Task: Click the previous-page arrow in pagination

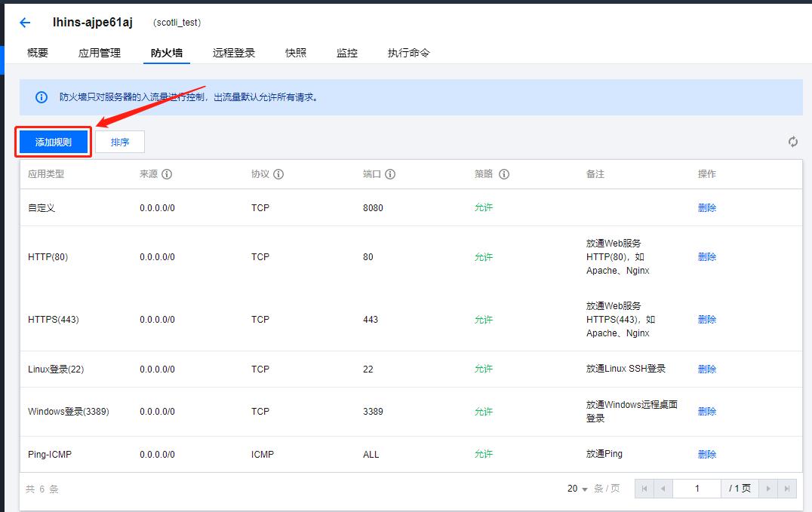Action: [663, 489]
